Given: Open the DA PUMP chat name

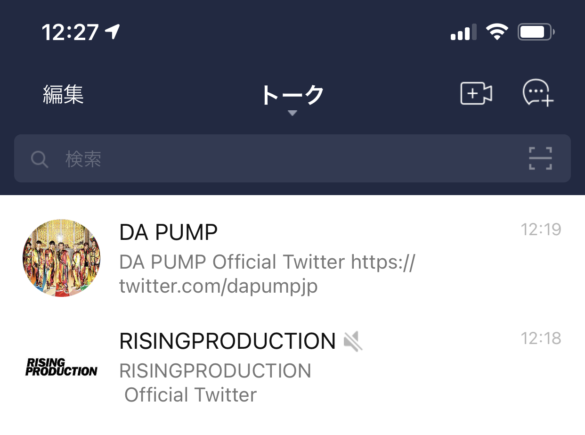Looking at the screenshot, I should pyautogui.click(x=168, y=232).
